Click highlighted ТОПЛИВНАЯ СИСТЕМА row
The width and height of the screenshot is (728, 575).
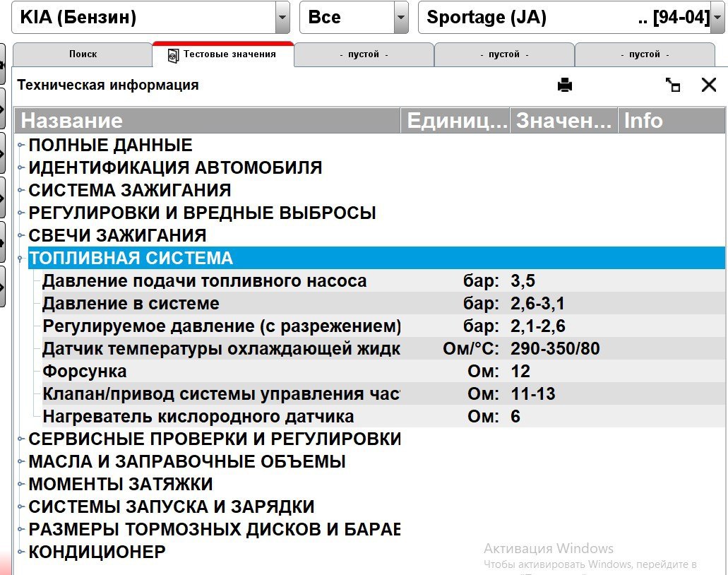click(x=376, y=258)
